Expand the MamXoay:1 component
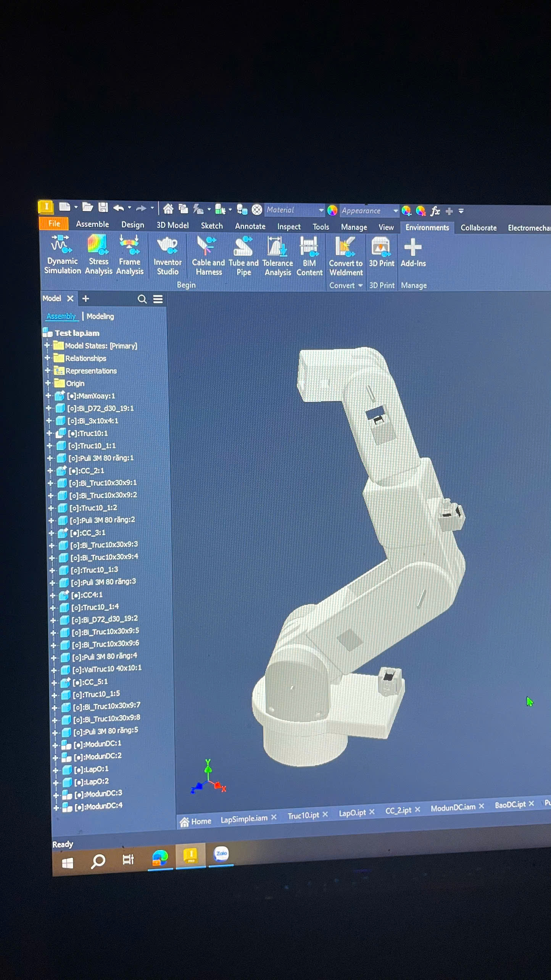The height and width of the screenshot is (980, 551). point(48,396)
